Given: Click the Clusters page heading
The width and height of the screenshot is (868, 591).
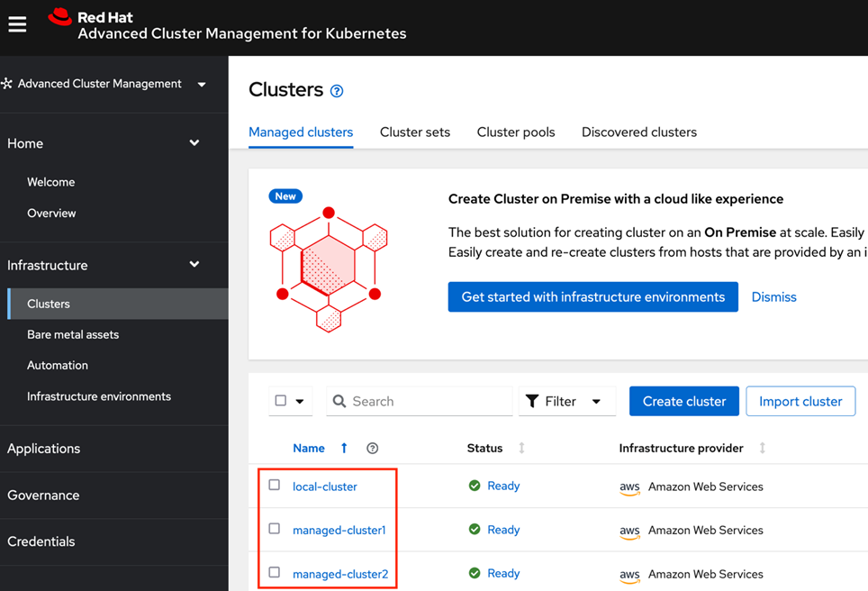Looking at the screenshot, I should pyautogui.click(x=285, y=90).
